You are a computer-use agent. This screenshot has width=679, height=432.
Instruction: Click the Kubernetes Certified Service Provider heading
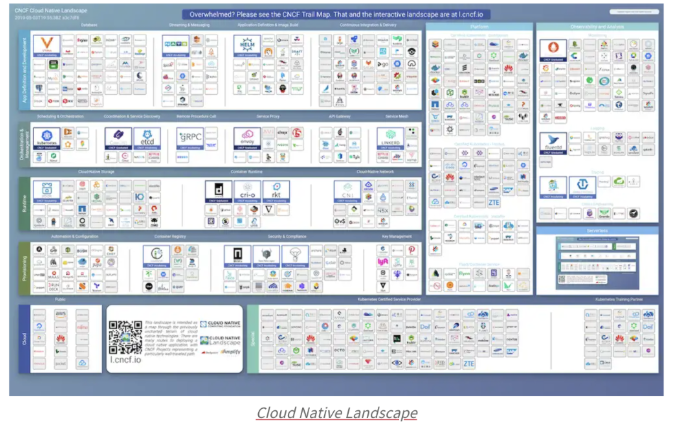click(x=389, y=300)
